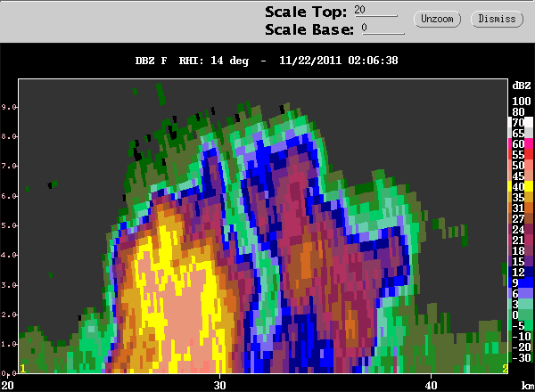Click the Unzoom button
This screenshot has width=535, height=392.
coord(437,19)
